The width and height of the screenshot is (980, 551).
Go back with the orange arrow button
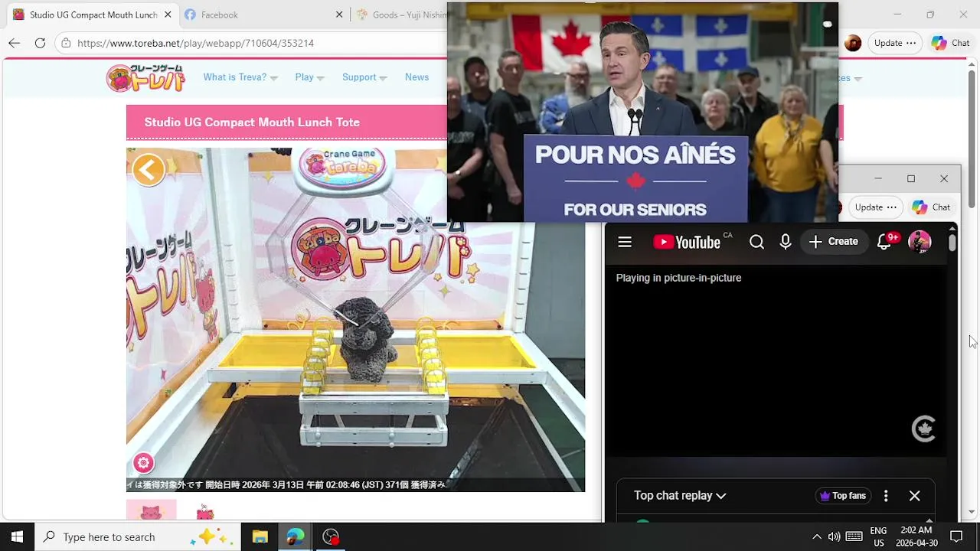[x=149, y=170]
